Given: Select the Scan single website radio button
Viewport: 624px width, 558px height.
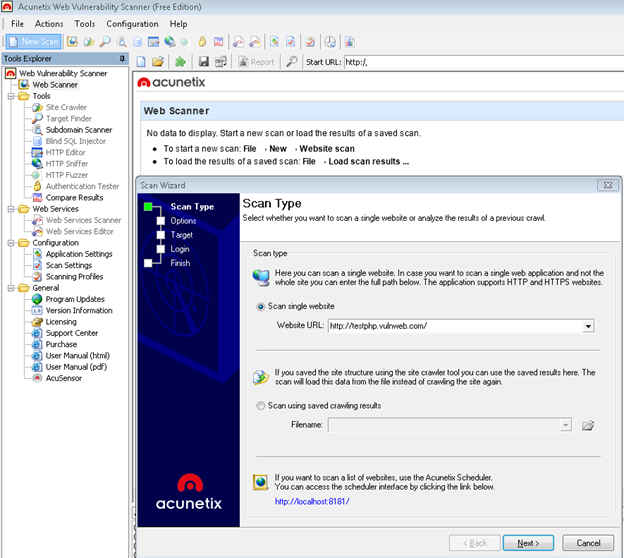Looking at the screenshot, I should (x=262, y=306).
